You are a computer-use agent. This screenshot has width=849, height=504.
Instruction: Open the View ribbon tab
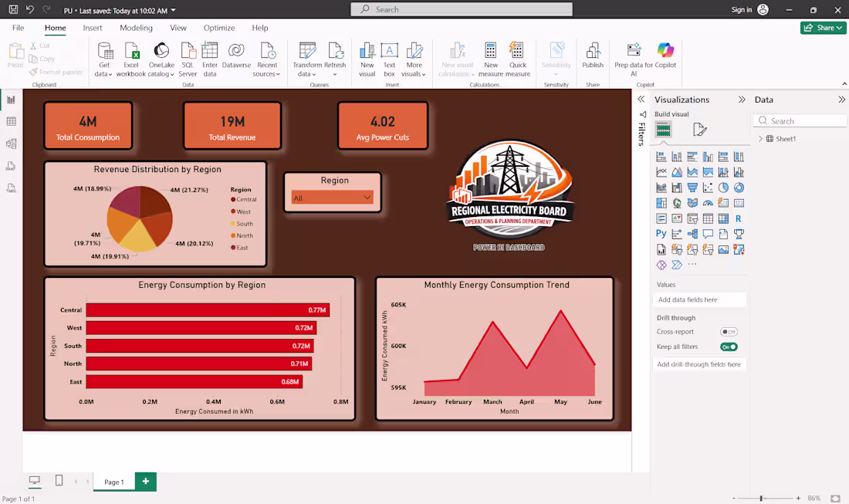(178, 28)
